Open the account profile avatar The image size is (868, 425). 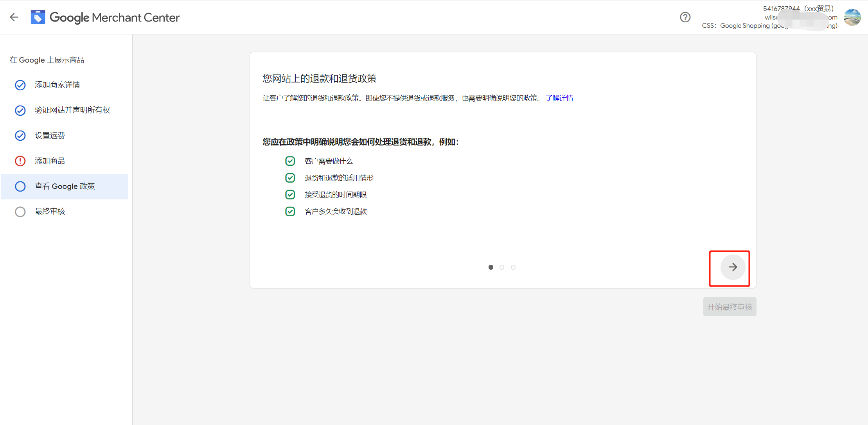click(x=852, y=17)
